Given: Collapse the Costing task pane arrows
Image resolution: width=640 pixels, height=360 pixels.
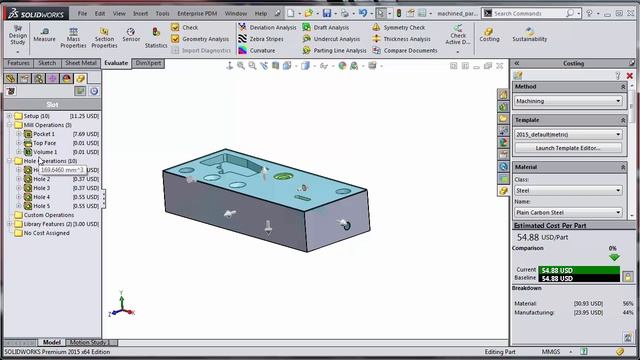Looking at the screenshot, I should (517, 63).
